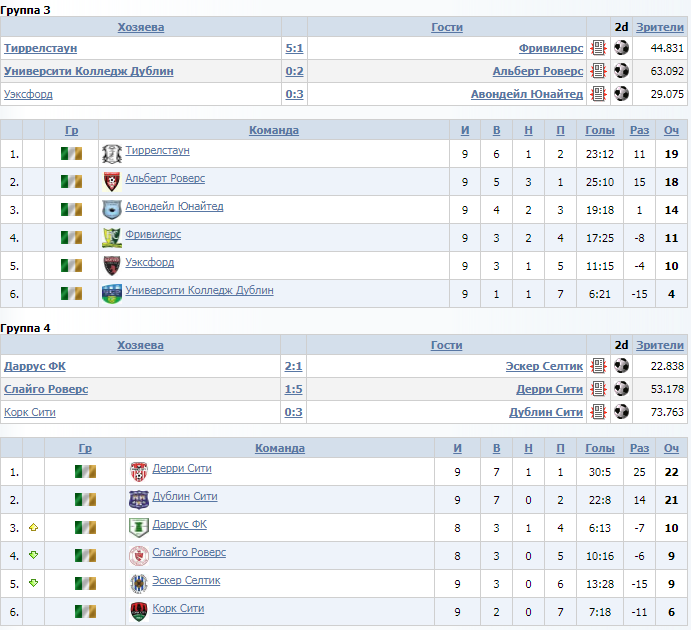Sort Group 4 standings by Оч column
This screenshot has width=691, height=630.
pos(671,448)
